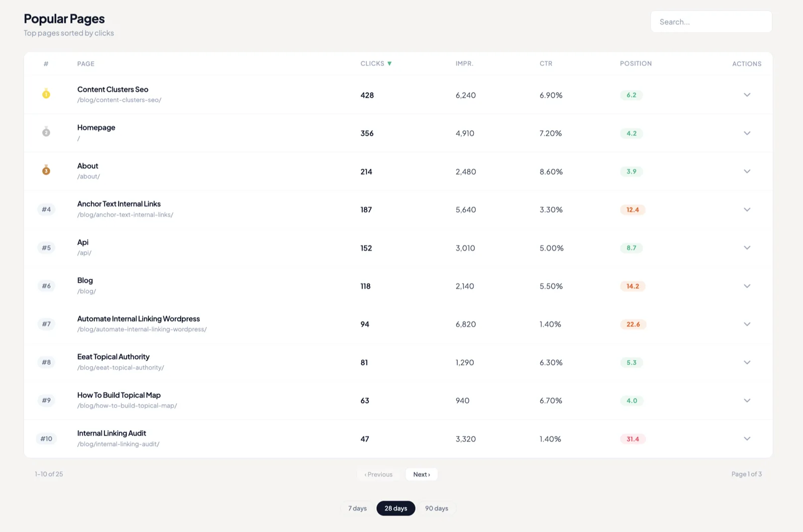Click the bronze medal icon for About
Image resolution: width=803 pixels, height=532 pixels.
tap(46, 170)
